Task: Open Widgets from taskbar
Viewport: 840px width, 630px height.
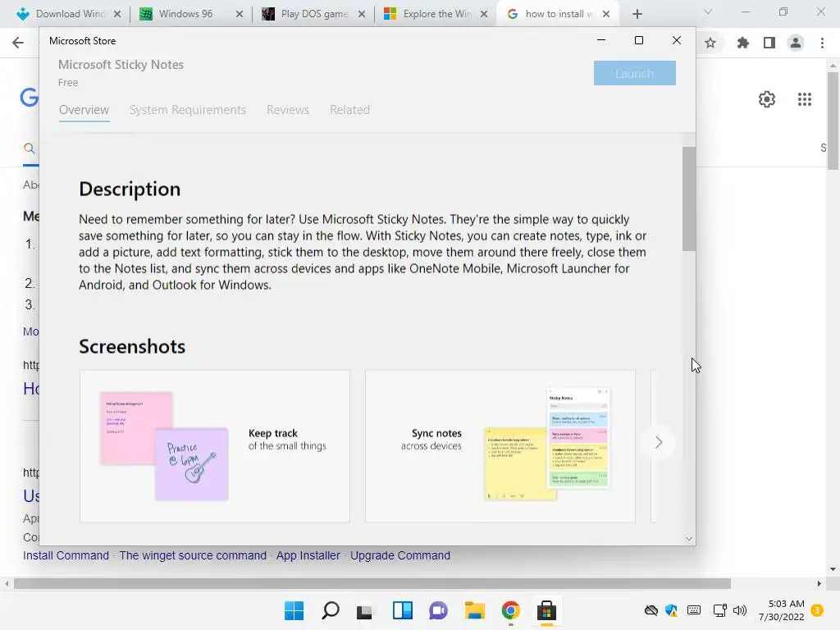Action: 402,610
